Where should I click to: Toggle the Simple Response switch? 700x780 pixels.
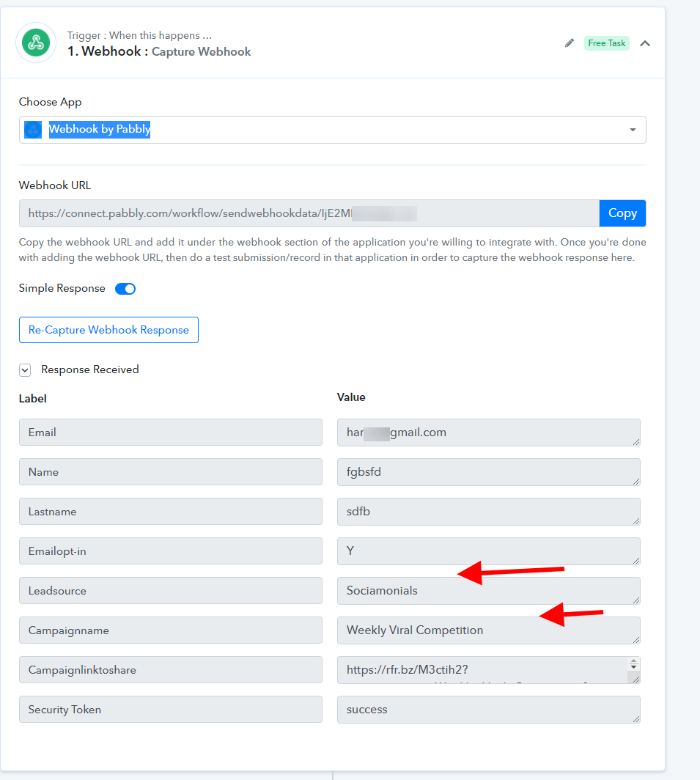(x=125, y=289)
